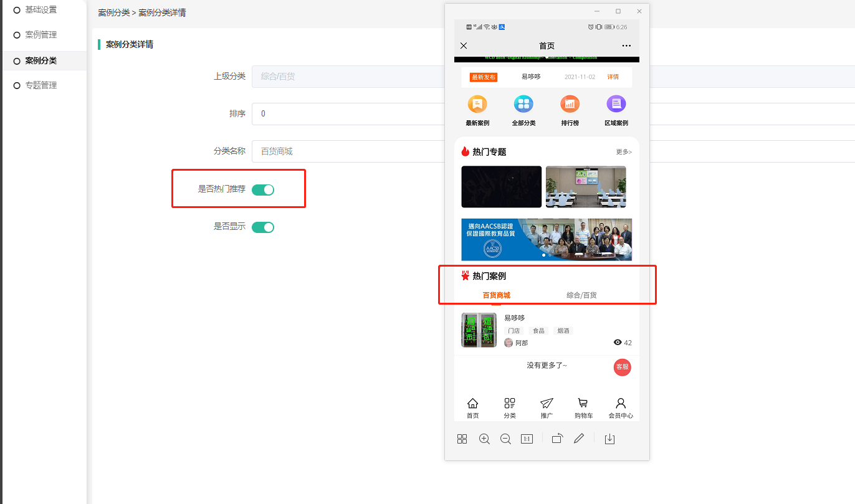Tap the 全部分类 icon
The width and height of the screenshot is (855, 504).
[x=523, y=105]
